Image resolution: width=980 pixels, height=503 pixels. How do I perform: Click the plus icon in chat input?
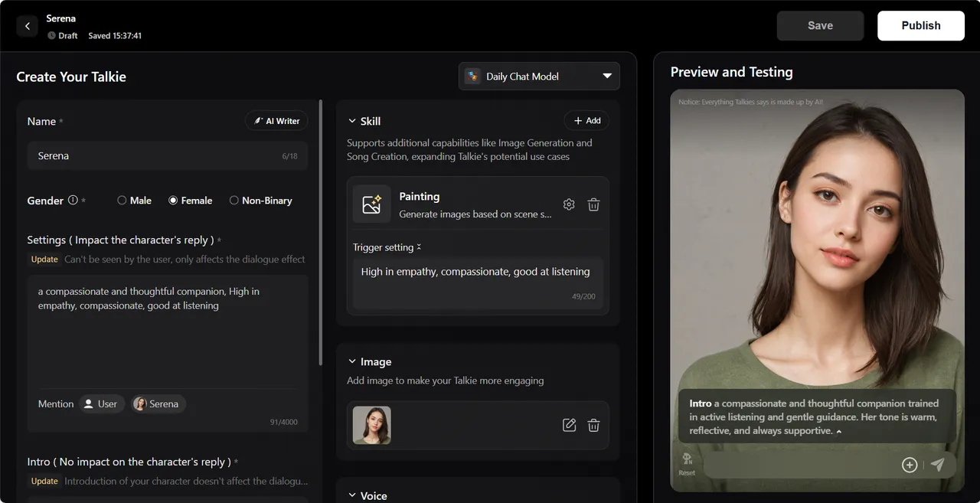[x=910, y=465]
